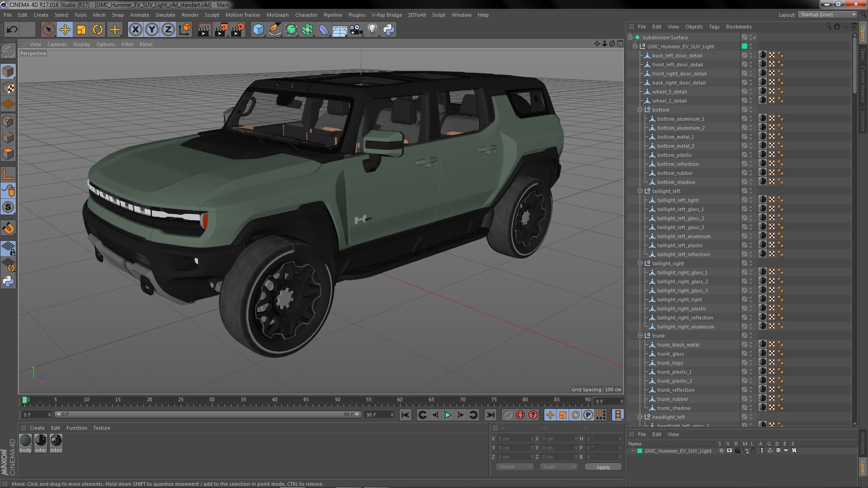Open the Spline pen tool
This screenshot has height=488, width=868.
pyautogui.click(x=274, y=30)
